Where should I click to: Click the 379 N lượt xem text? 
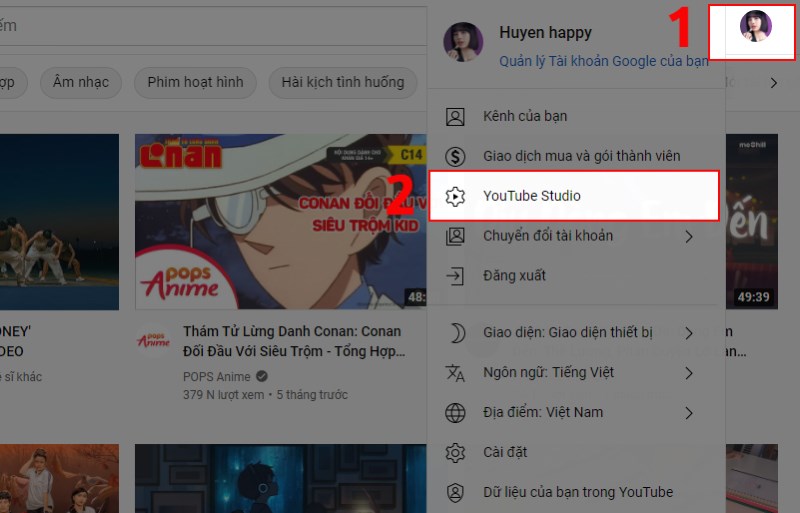(x=223, y=395)
